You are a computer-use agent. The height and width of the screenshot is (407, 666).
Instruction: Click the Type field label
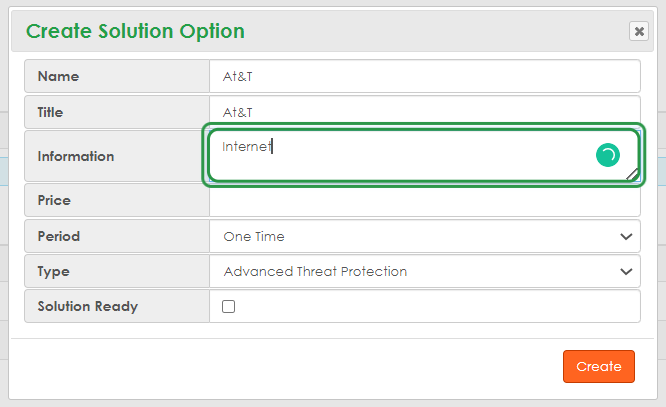pos(53,271)
